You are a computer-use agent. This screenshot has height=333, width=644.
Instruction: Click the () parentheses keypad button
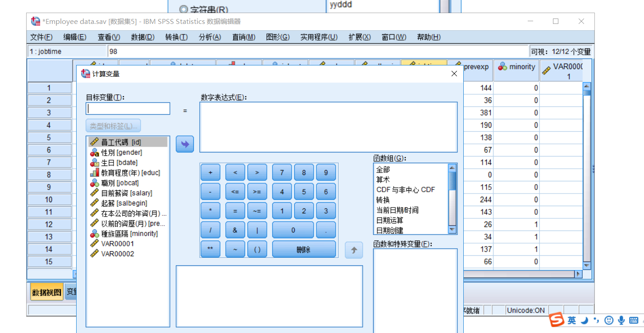pos(257,249)
